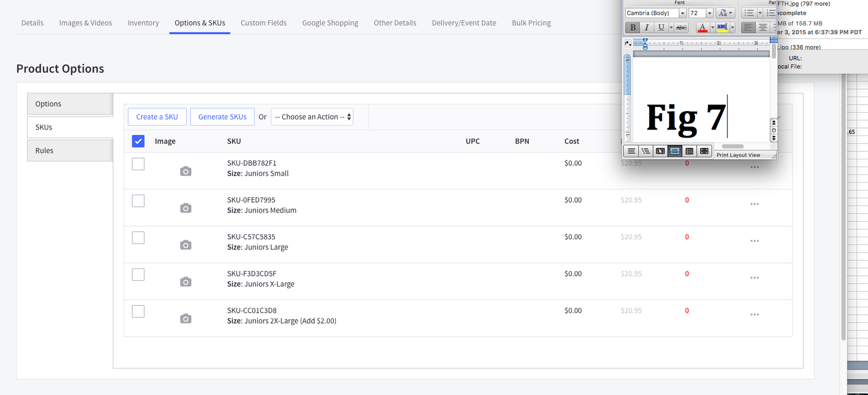Go to the Inventory tab

click(143, 23)
